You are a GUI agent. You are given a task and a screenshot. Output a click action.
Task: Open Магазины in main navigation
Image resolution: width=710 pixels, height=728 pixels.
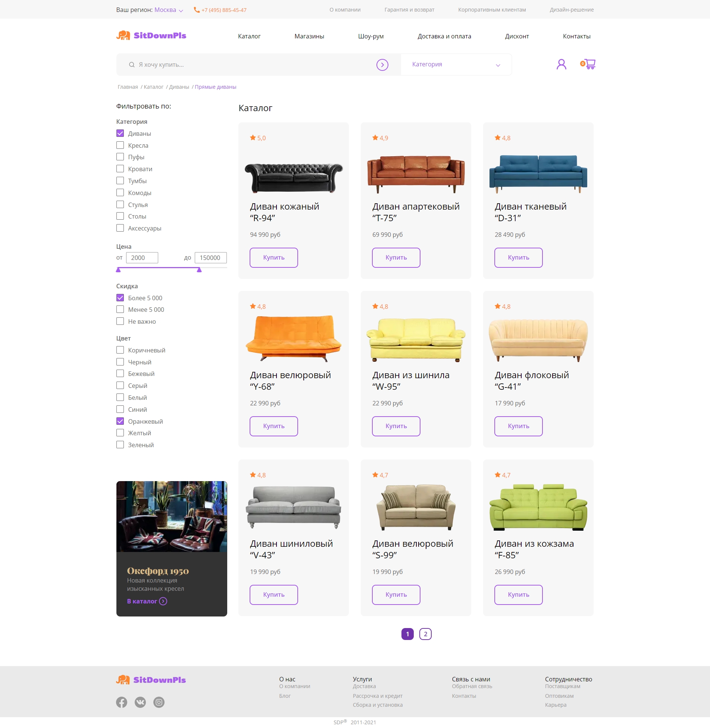[309, 36]
